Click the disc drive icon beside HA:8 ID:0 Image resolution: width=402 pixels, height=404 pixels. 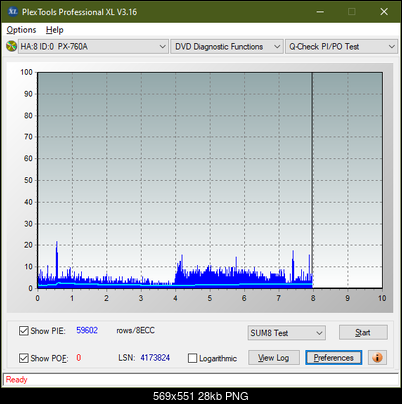(x=11, y=46)
